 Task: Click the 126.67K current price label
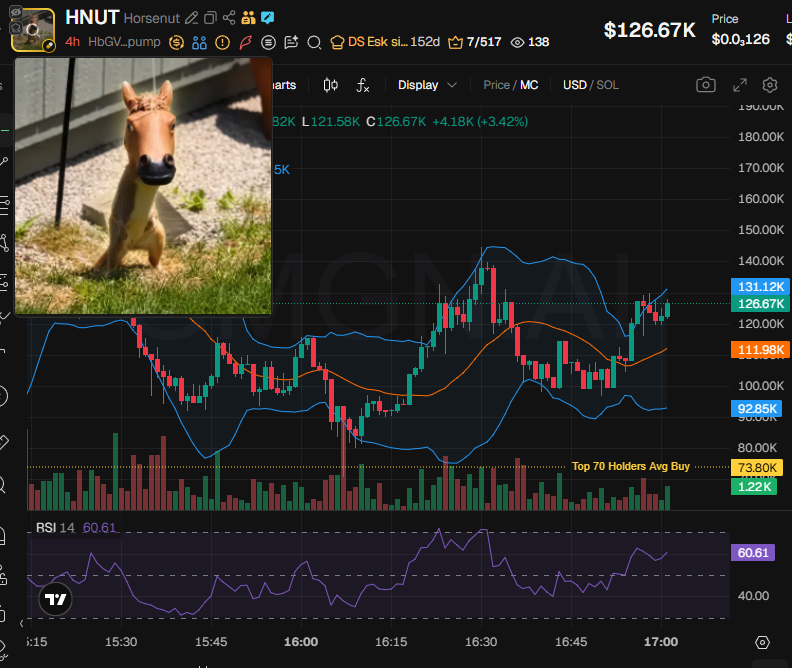click(760, 304)
